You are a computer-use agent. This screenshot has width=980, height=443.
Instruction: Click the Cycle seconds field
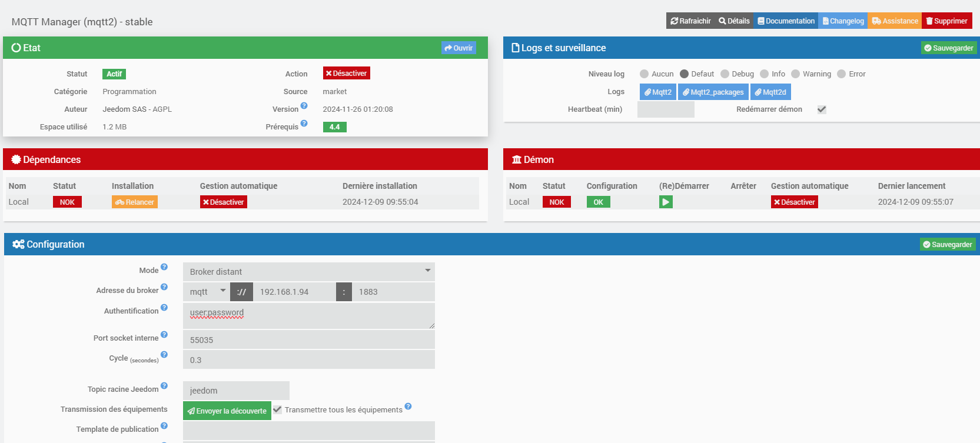(x=309, y=360)
